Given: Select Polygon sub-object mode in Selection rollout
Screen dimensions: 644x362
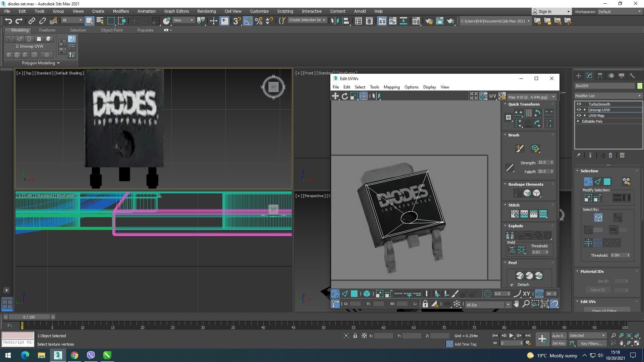Looking at the screenshot, I should click(607, 182).
